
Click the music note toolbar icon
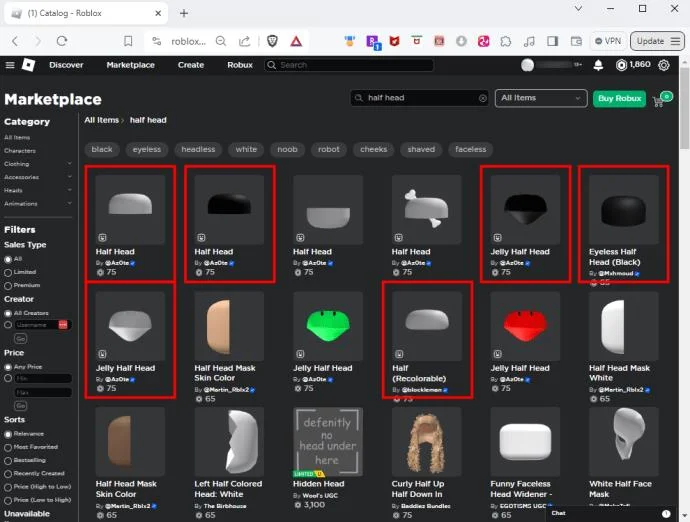coord(529,41)
